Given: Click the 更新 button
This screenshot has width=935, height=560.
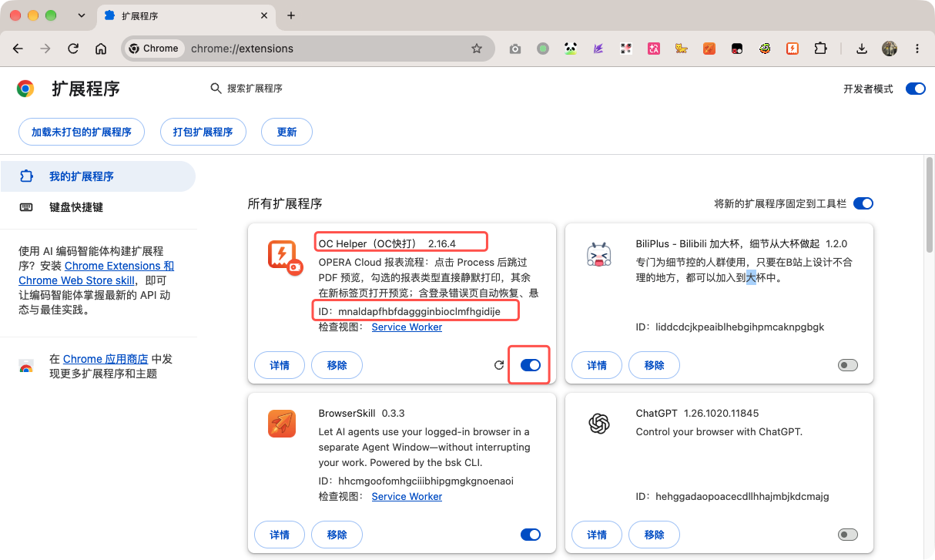Looking at the screenshot, I should tap(287, 132).
